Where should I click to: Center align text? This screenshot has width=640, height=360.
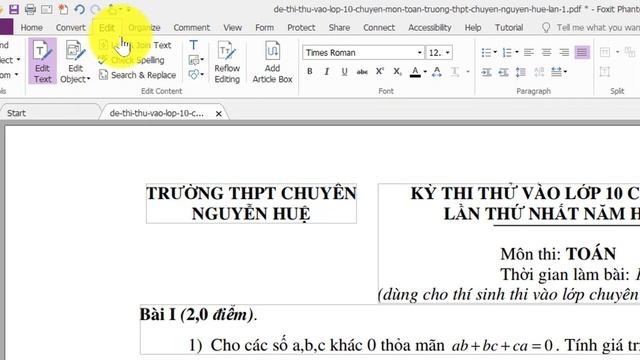pos(547,52)
